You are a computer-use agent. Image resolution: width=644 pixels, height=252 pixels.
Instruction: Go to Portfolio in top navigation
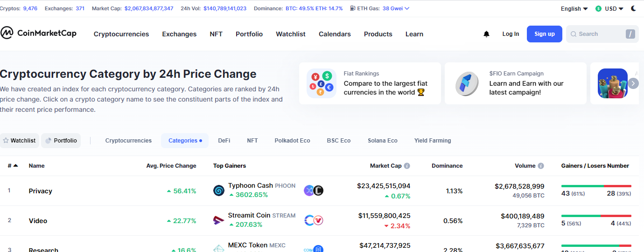pyautogui.click(x=249, y=34)
